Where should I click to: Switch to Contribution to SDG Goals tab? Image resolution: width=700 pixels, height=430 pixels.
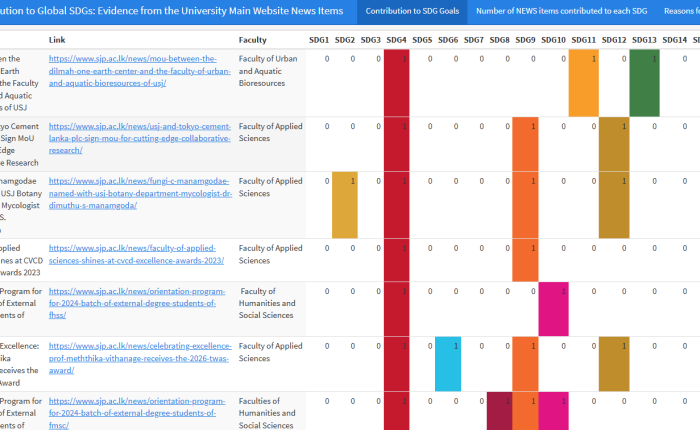point(411,12)
